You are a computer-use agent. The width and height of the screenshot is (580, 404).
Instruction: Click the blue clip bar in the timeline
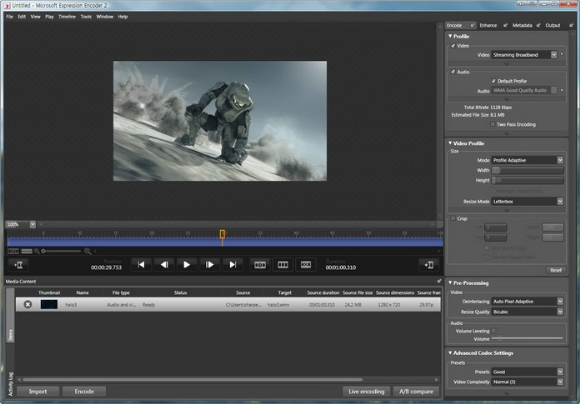pyautogui.click(x=225, y=242)
